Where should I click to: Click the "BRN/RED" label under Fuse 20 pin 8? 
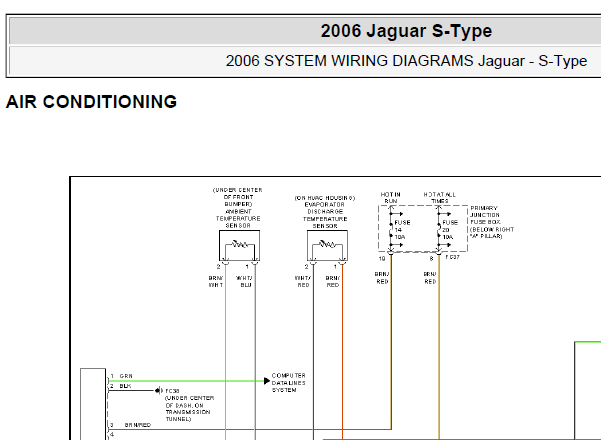430,278
